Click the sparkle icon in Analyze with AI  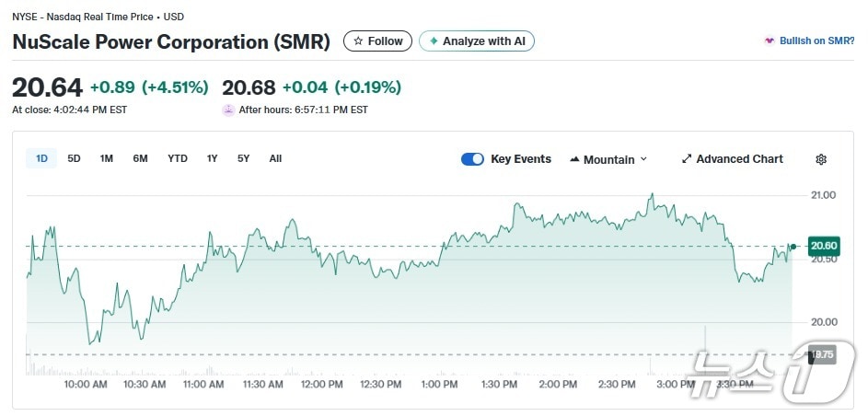(434, 41)
